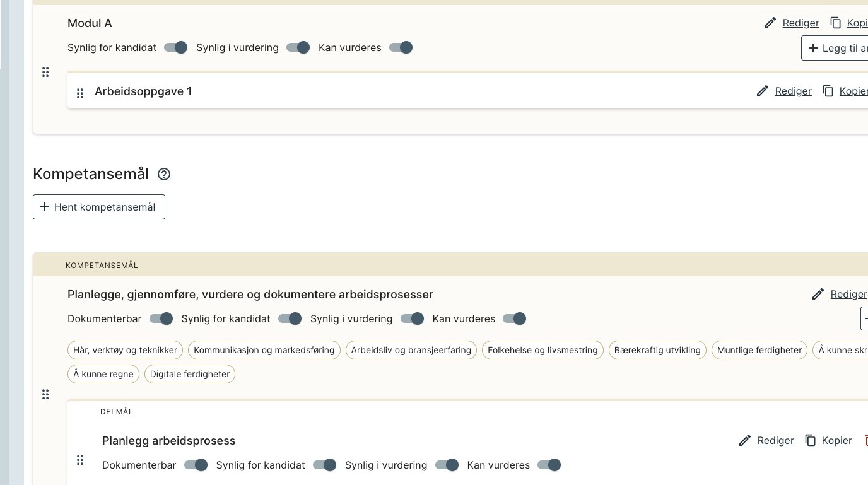Grab the drag handle for Arbeidsoppgave 1
The height and width of the screenshot is (485, 868).
point(80,93)
